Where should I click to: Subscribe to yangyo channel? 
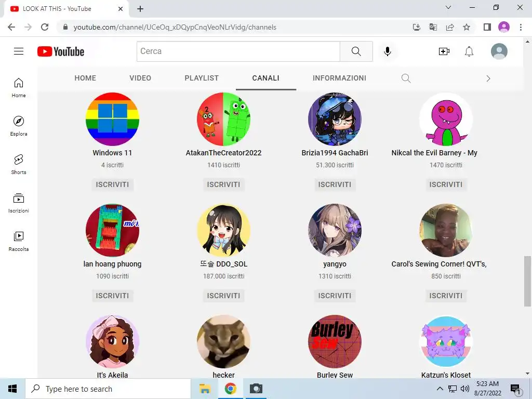pyautogui.click(x=335, y=296)
